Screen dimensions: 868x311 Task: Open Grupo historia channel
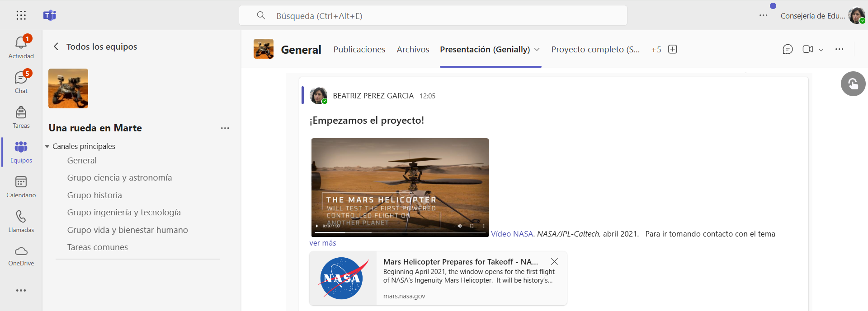click(x=94, y=195)
